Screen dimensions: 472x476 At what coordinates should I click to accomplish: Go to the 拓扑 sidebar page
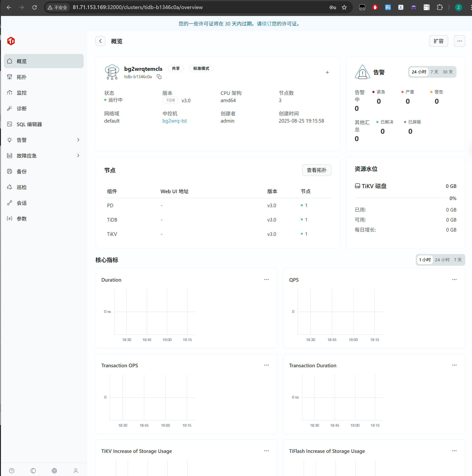pyautogui.click(x=22, y=77)
